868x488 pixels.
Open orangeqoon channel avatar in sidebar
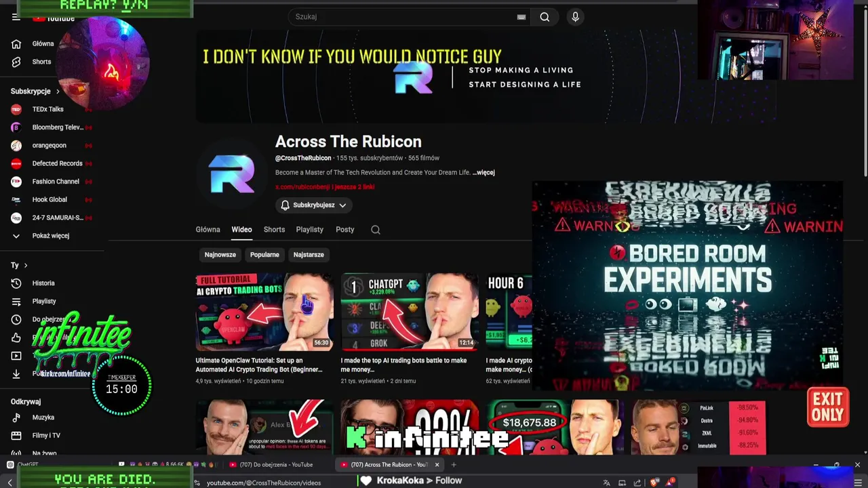[x=16, y=146]
